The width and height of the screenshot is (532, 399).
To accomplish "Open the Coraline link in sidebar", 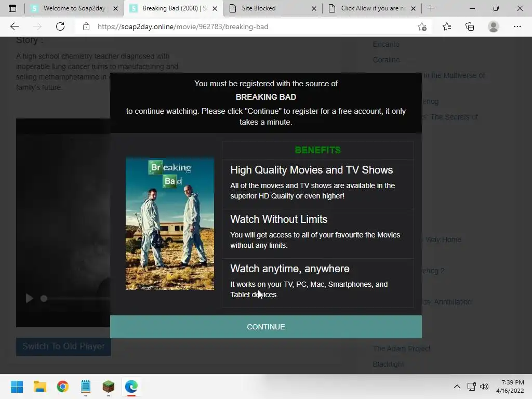I will [x=386, y=60].
